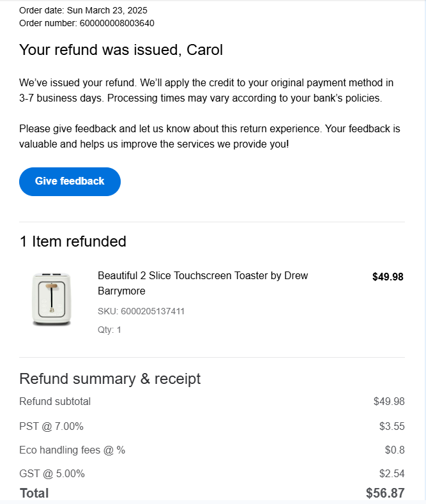Viewport: 426px width, 504px height.
Task: Click the Qty: 1 label
Action: [109, 330]
